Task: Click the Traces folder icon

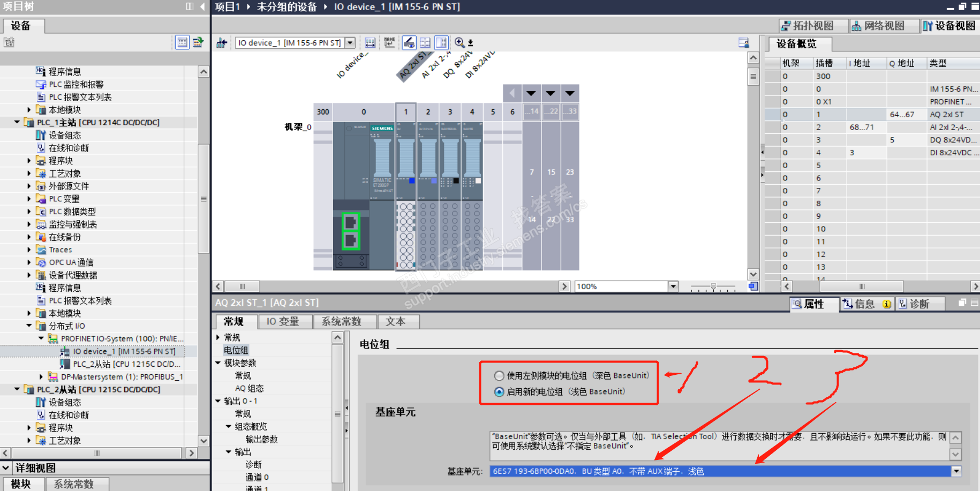Action: point(41,250)
